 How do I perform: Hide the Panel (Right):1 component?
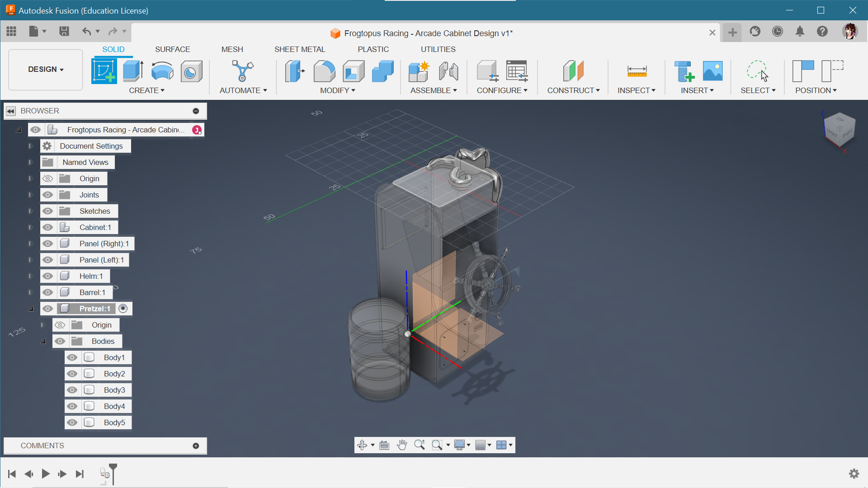48,244
